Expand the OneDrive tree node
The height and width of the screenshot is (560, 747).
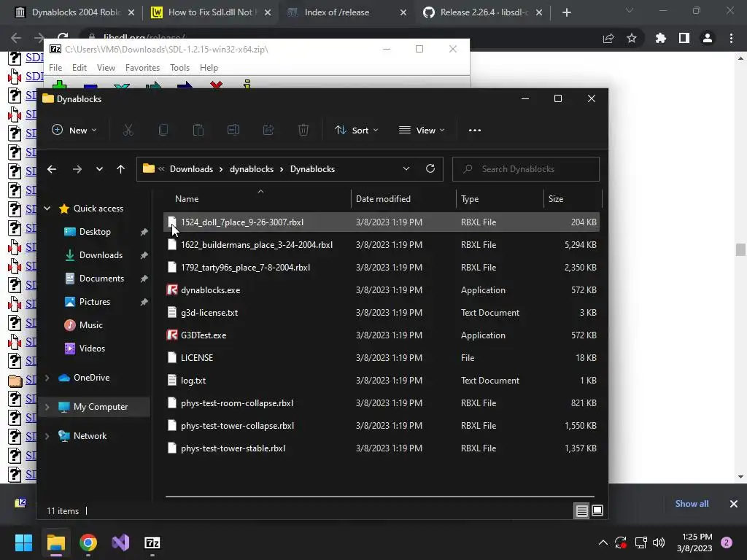coord(47,378)
